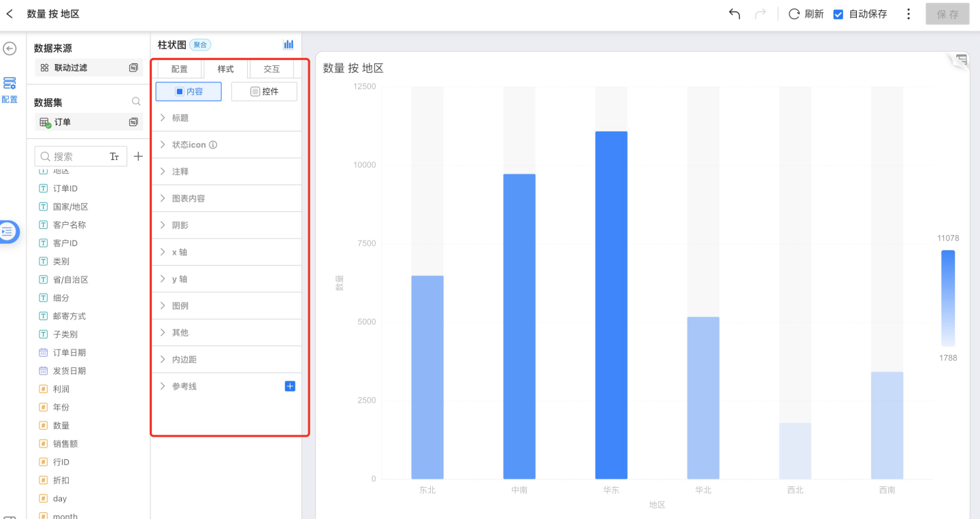980x519 pixels.
Task: Click the search icon next to 数据集
Action: [136, 101]
